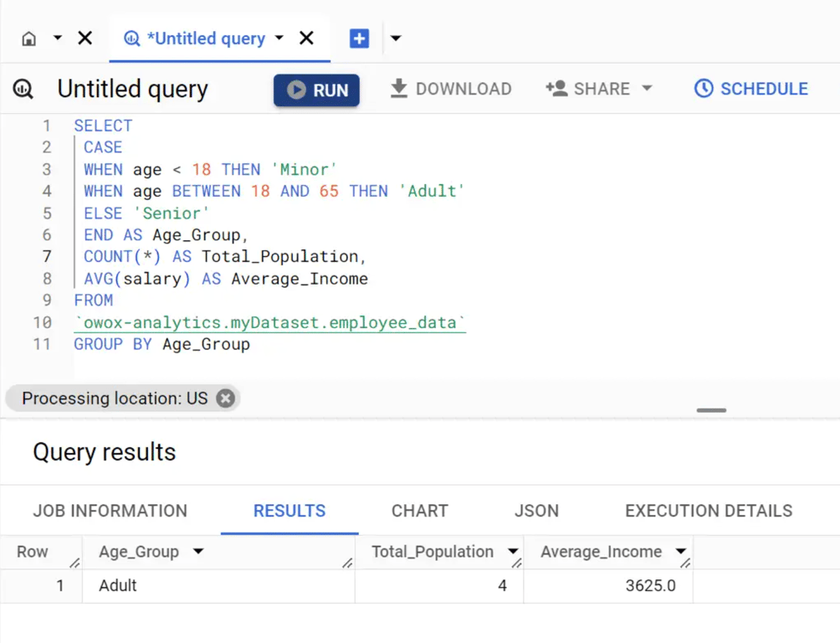
Task: Expand the new tab options arrow
Action: (x=396, y=38)
